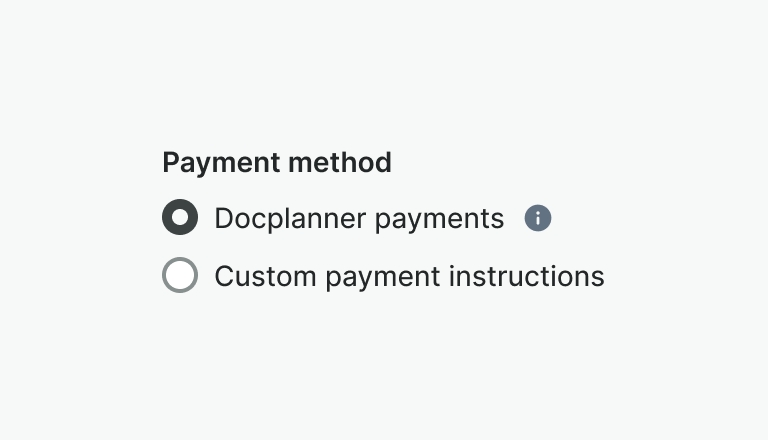Click the info icon beside Docplanner payments
768x440 pixels.
(x=538, y=218)
